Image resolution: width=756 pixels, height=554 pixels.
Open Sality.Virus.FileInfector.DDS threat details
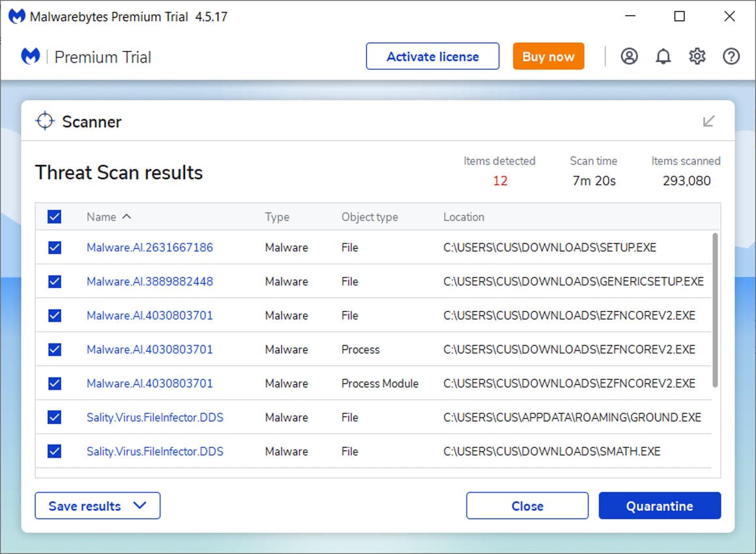coord(154,417)
